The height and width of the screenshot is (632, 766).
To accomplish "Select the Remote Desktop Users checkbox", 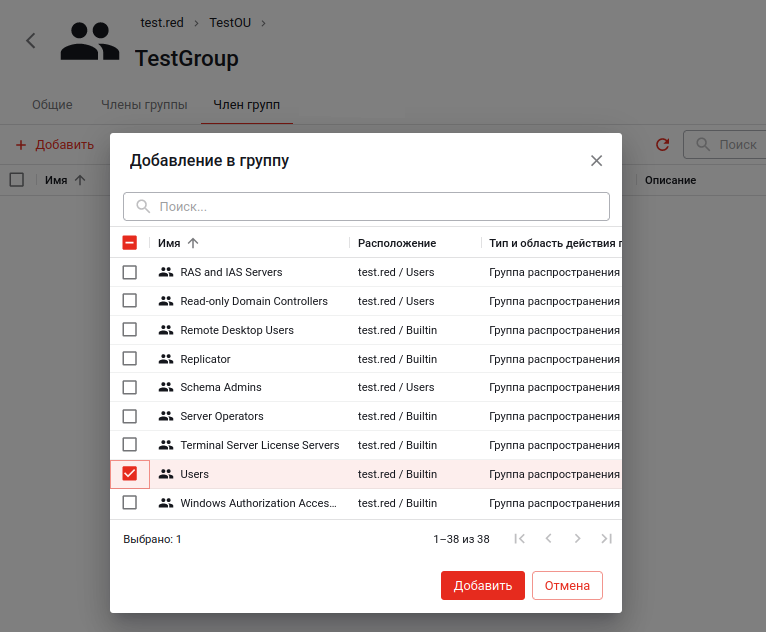I will coord(129,330).
